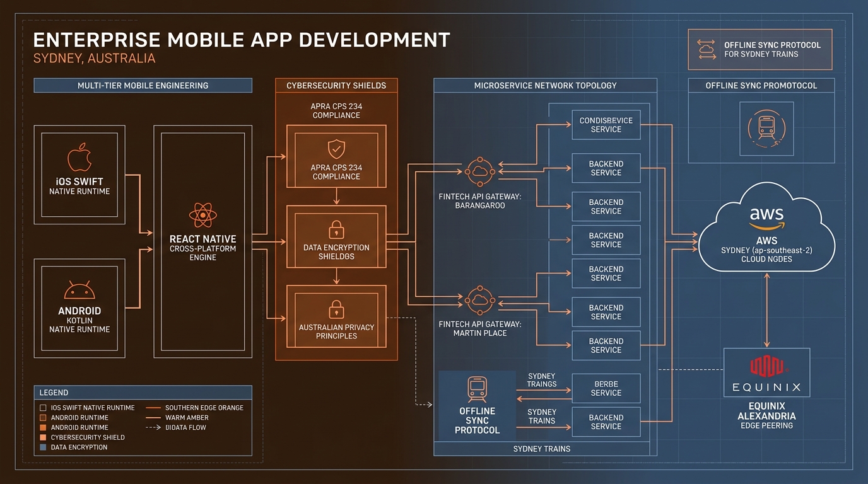Click the 'Data Encryption Shieldgs' label
Screen dimensions: 868x484
pyautogui.click(x=336, y=252)
